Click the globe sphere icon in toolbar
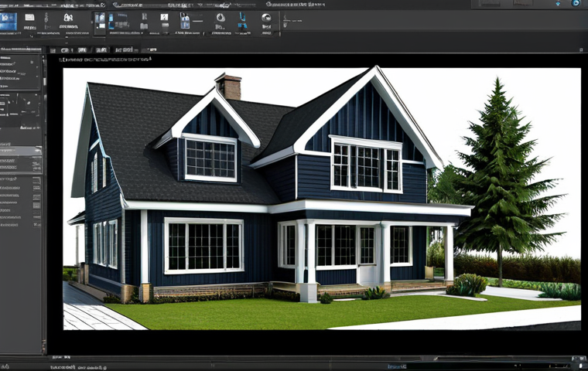Screen dimensions: 588x371 coord(266,17)
